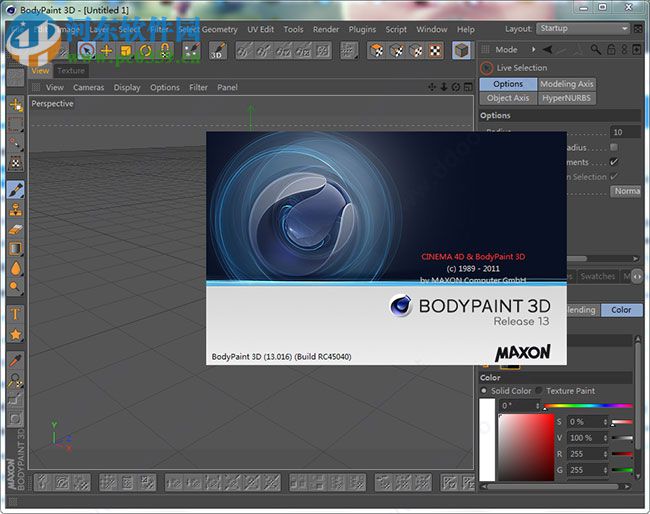This screenshot has height=514, width=650.
Task: Open the Render menu
Action: point(326,29)
